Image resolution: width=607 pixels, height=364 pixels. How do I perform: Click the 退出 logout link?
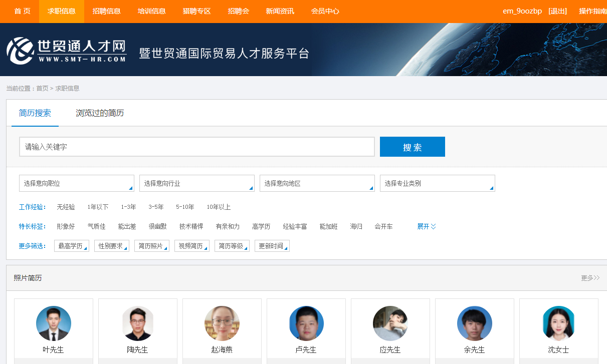pos(558,11)
